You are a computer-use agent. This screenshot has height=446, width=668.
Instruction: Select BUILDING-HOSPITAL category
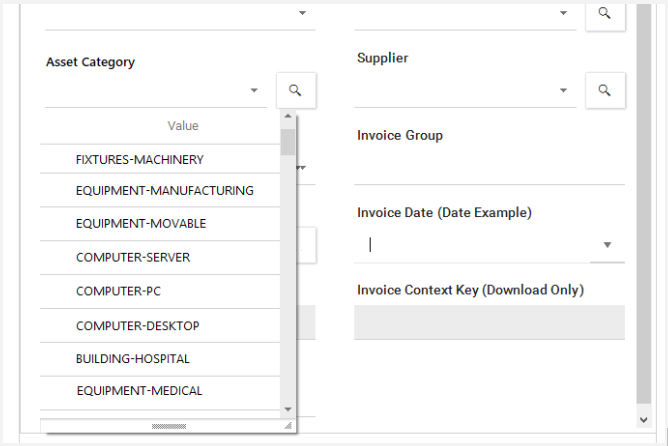click(x=160, y=359)
